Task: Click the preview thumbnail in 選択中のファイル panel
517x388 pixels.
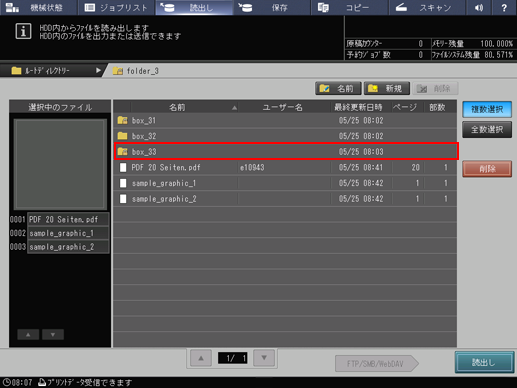Action: (x=60, y=164)
